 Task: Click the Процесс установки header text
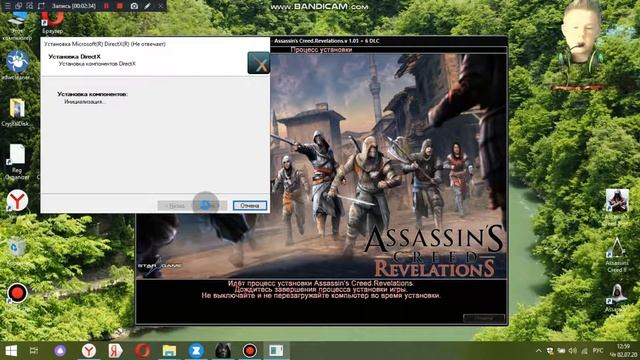pos(321,50)
